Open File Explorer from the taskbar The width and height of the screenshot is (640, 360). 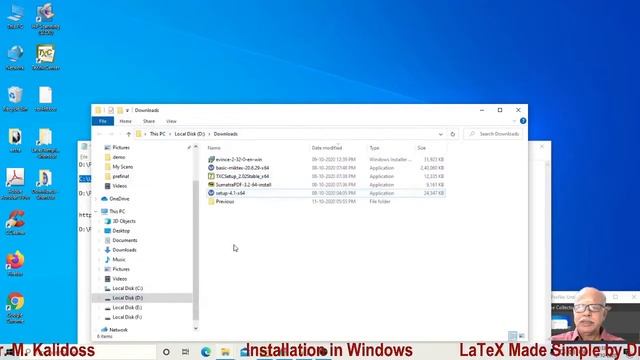(x=225, y=351)
